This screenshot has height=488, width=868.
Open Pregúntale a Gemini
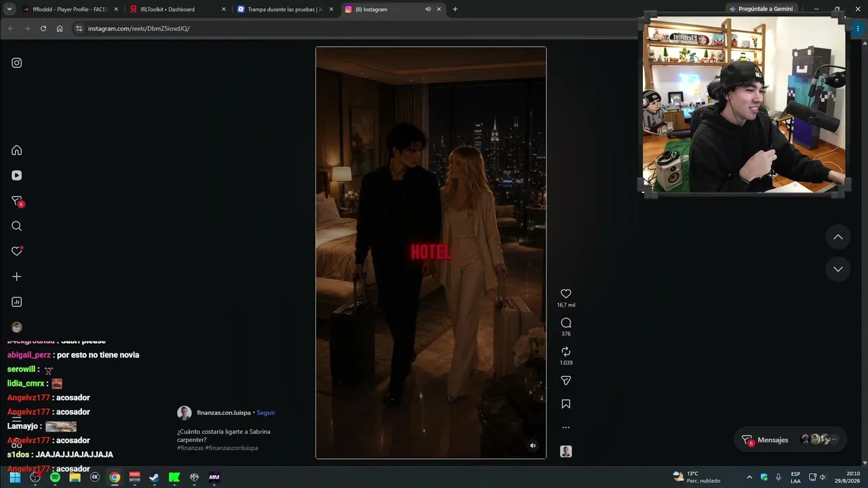click(x=761, y=9)
